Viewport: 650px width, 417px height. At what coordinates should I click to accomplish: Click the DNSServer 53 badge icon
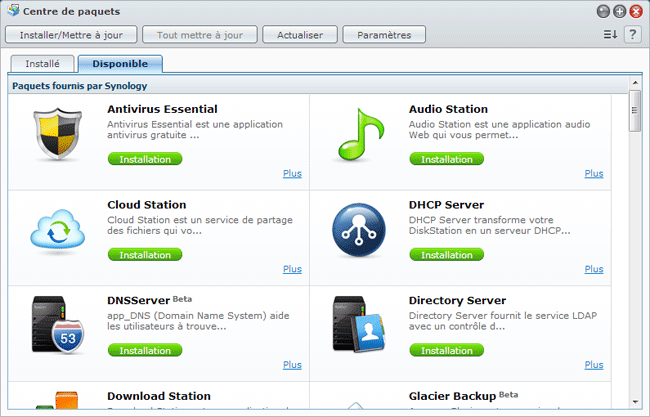click(x=58, y=325)
